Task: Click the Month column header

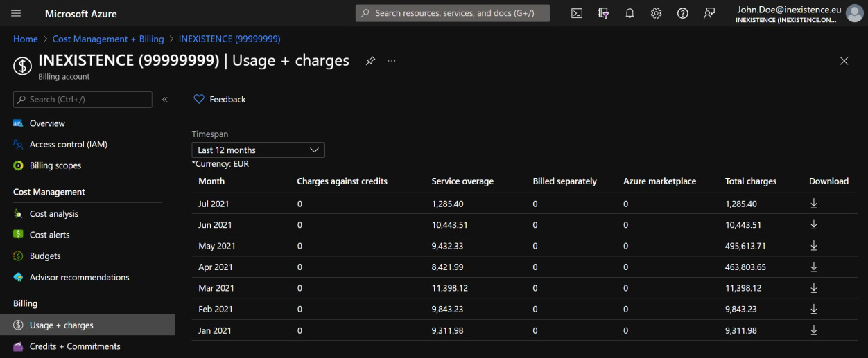Action: coord(211,181)
